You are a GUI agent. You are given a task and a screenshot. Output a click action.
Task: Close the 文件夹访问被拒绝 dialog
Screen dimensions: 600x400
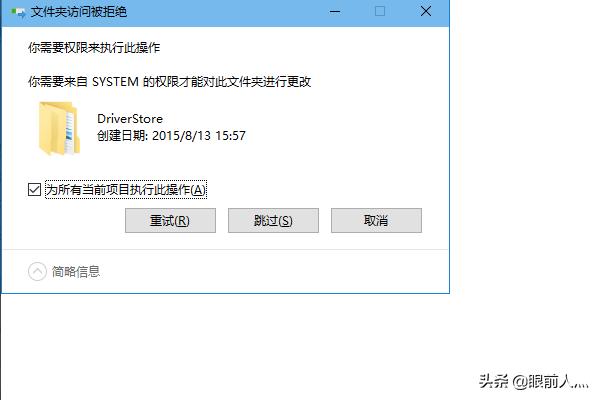pos(426,11)
